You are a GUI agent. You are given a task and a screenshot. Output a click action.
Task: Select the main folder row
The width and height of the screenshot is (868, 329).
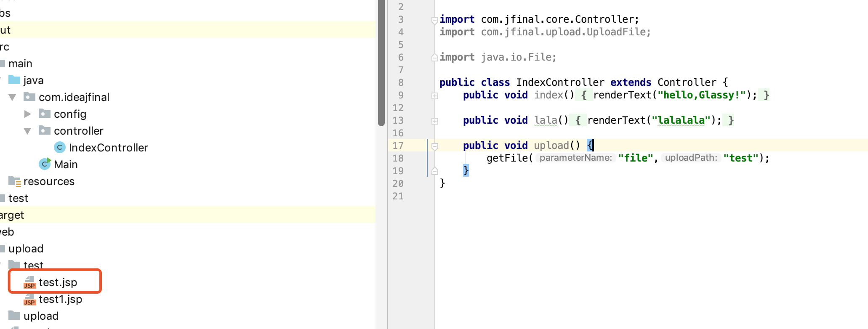click(188, 64)
